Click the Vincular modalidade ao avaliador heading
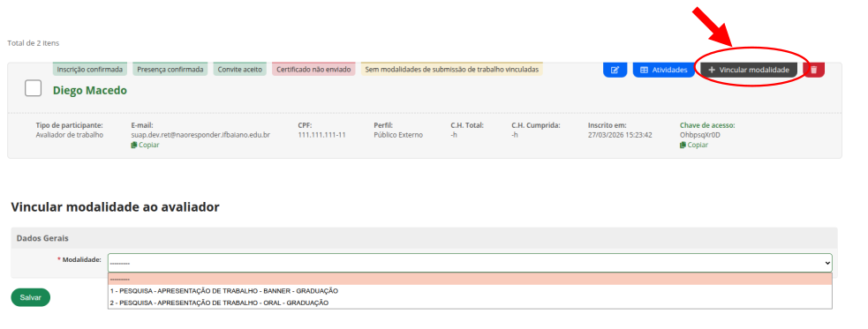The image size is (868, 329). tap(115, 207)
